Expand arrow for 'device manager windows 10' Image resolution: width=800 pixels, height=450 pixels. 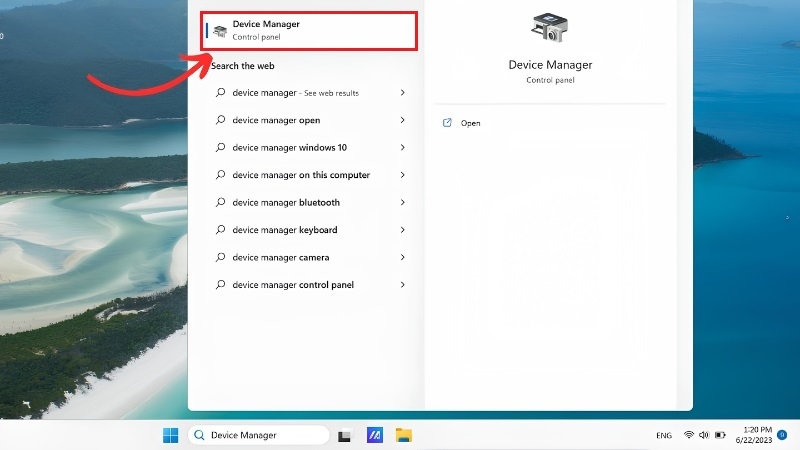pyautogui.click(x=403, y=147)
